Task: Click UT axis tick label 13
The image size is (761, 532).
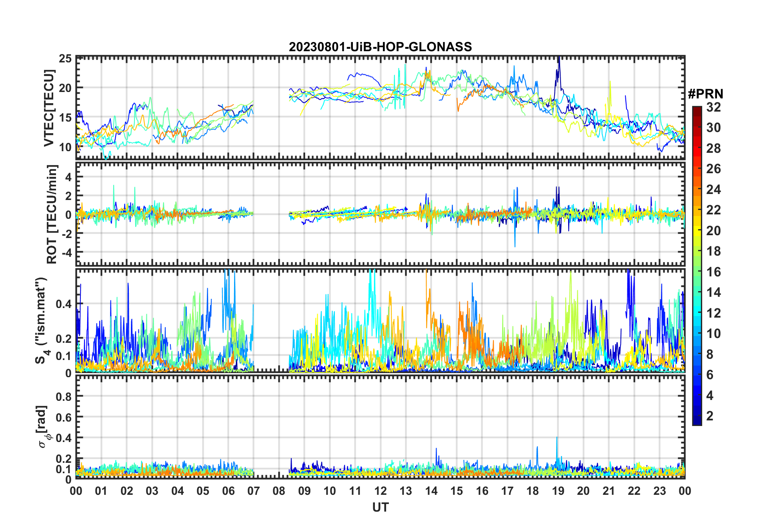Action: pos(406,491)
